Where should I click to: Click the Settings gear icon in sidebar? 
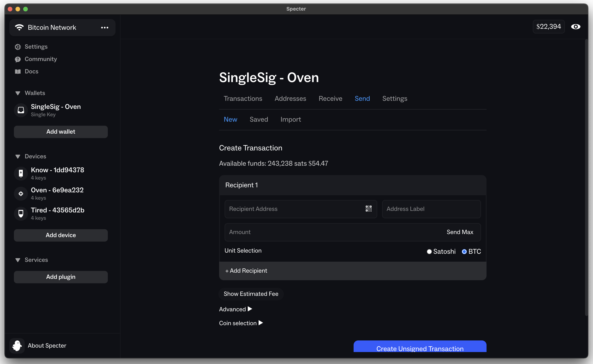pos(18,47)
